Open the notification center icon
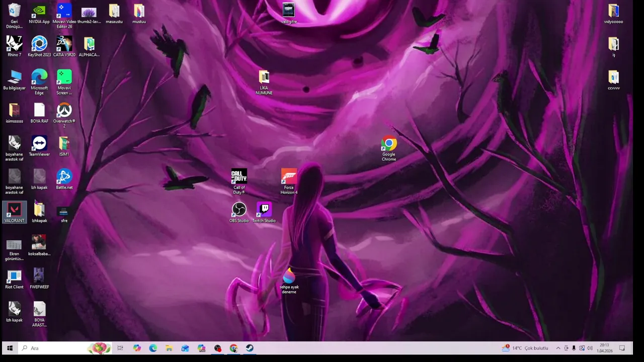The width and height of the screenshot is (644, 362). tap(622, 348)
